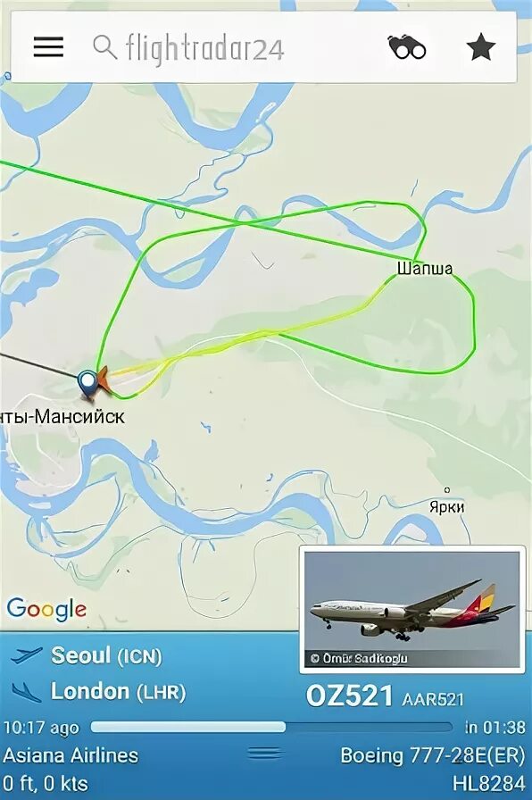Tap the departure plane icon beside Seoul
Screen dimensions: 532x800
point(27,655)
